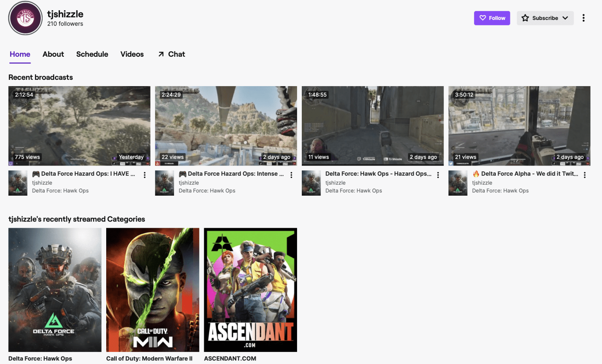Click the small channel avatar under the second broadcast

164,182
